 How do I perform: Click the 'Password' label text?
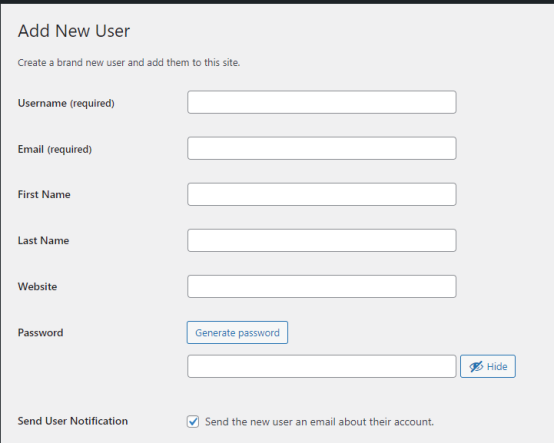point(41,332)
